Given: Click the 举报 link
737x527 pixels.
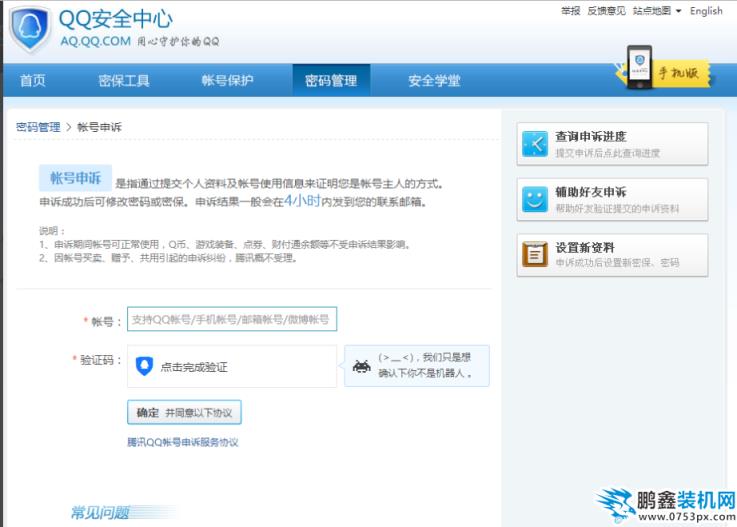Looking at the screenshot, I should (571, 11).
